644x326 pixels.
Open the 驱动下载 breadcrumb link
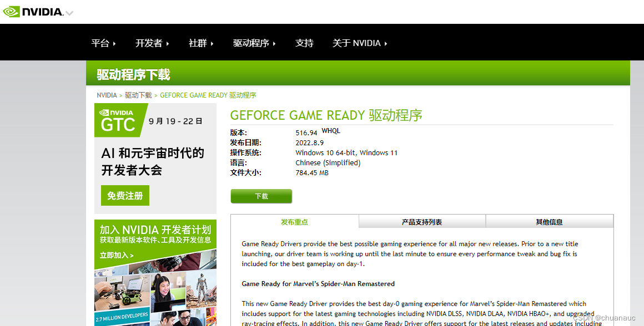point(138,95)
